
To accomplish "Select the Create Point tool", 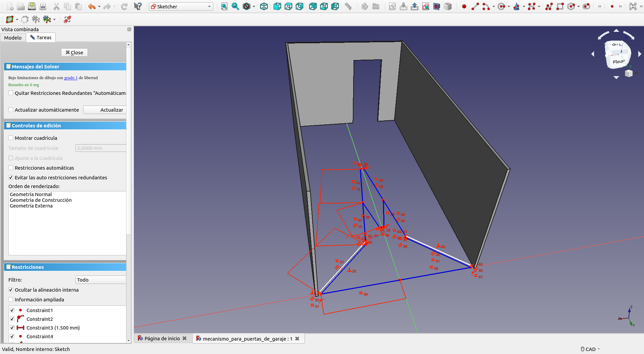I will [464, 6].
